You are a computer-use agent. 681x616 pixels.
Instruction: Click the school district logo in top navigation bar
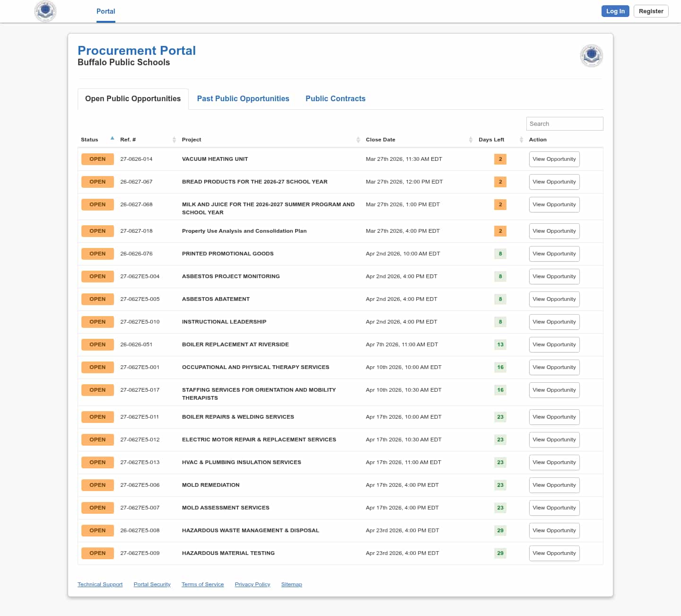coord(45,11)
